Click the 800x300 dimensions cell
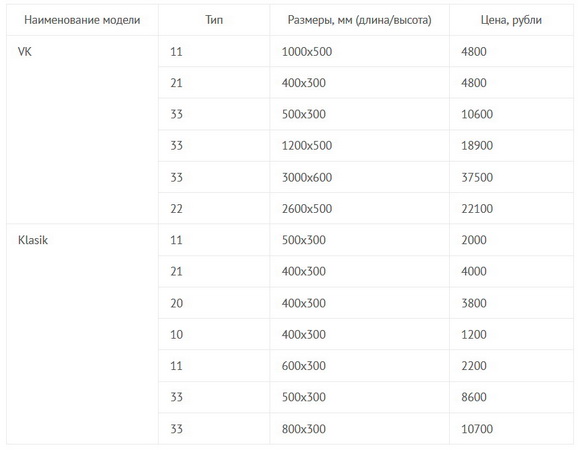 360,428
